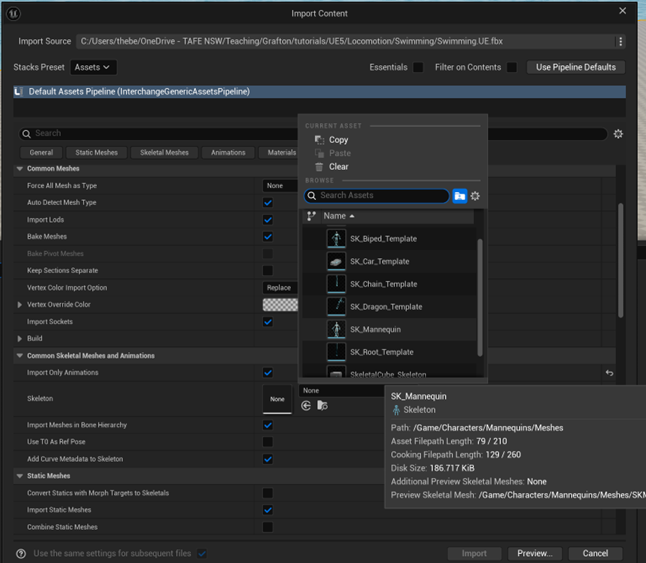The image size is (646, 563).
Task: Reset Import Only Animations to default
Action: pyautogui.click(x=609, y=373)
